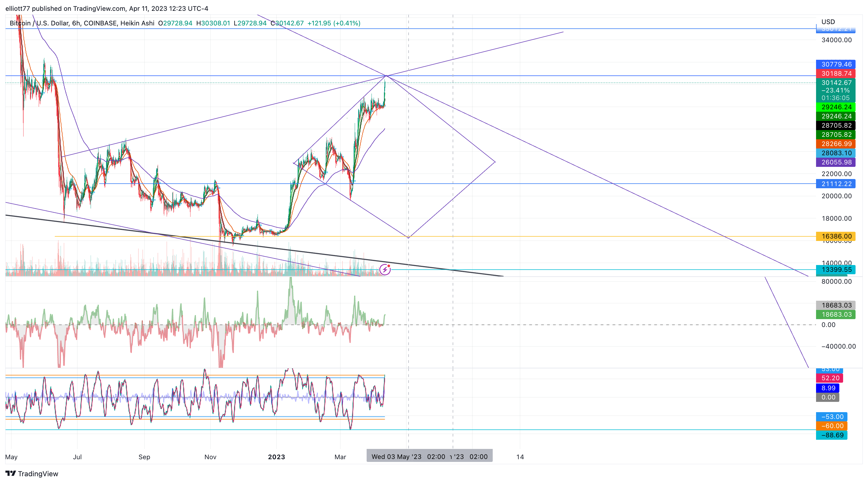Image resolution: width=868 pixels, height=483 pixels.
Task: Click the cyan 13399.55 price label
Action: 836,269
